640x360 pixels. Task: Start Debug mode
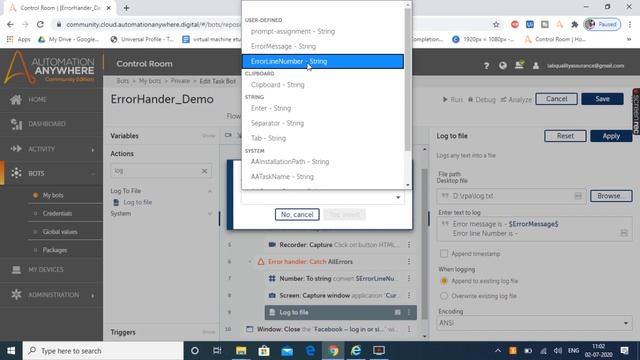(x=482, y=99)
